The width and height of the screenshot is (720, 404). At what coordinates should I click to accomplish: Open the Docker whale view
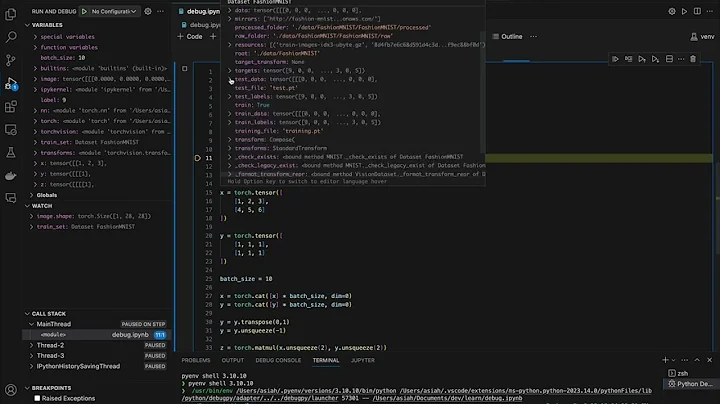(x=11, y=176)
